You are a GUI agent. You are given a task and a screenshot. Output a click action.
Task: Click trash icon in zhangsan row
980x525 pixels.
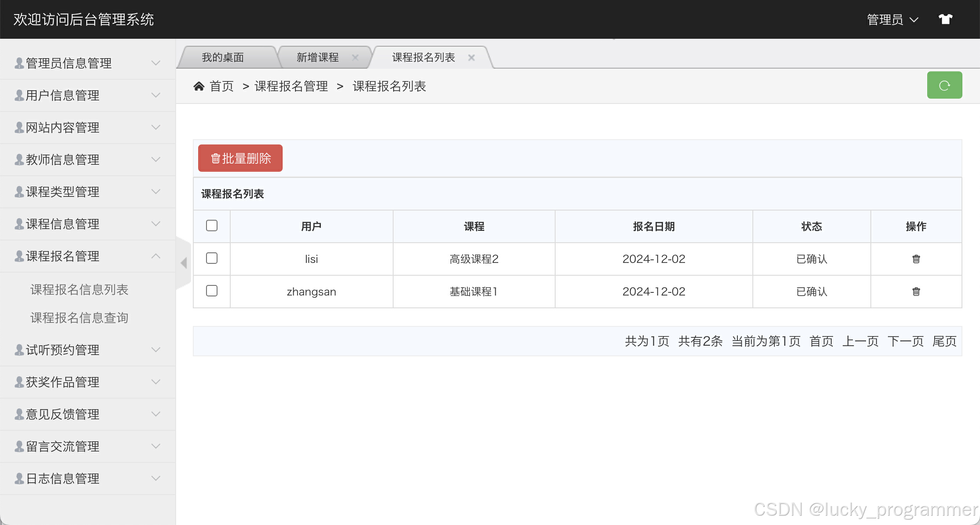coord(916,292)
